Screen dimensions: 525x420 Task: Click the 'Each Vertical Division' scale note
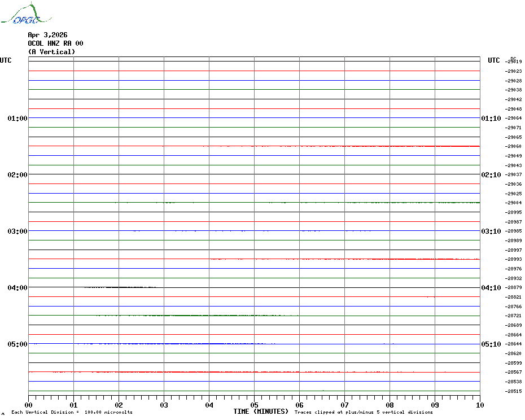[x=72, y=412]
